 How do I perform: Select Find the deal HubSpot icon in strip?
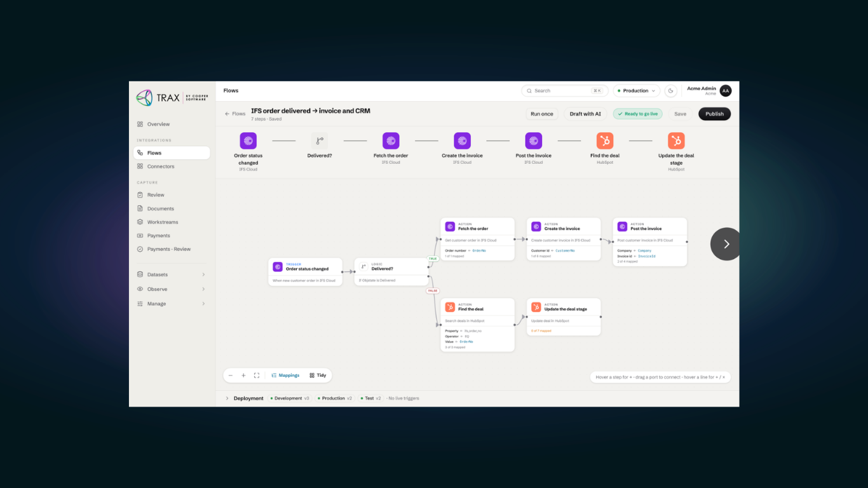tap(605, 140)
